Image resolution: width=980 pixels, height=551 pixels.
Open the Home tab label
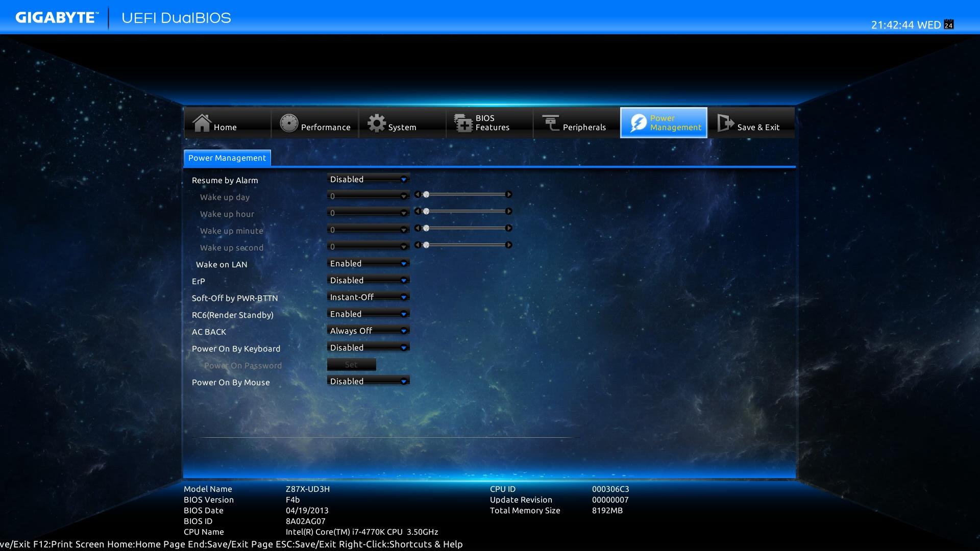coord(225,127)
